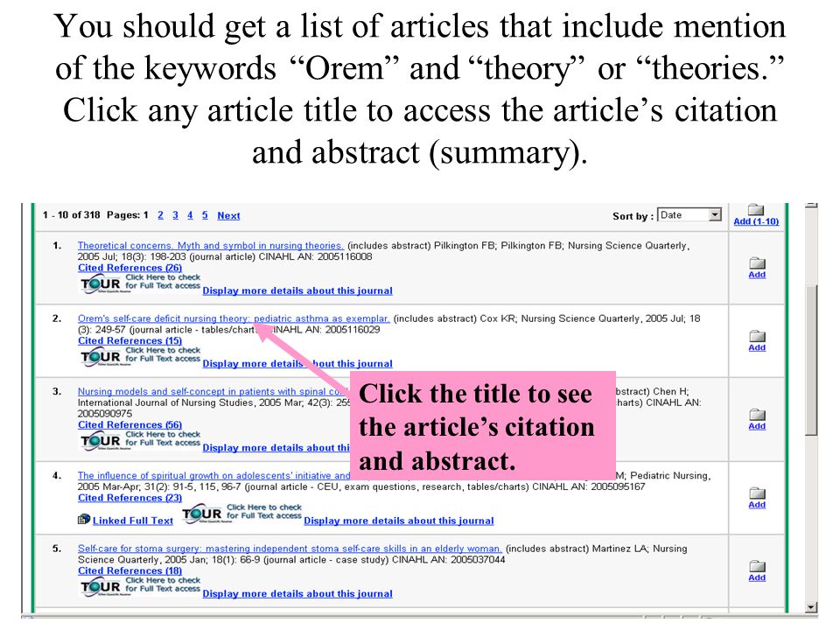Open 'Theoretical concerns. Myth and symbol' article
Screen dimensions: 840x630
(x=211, y=245)
